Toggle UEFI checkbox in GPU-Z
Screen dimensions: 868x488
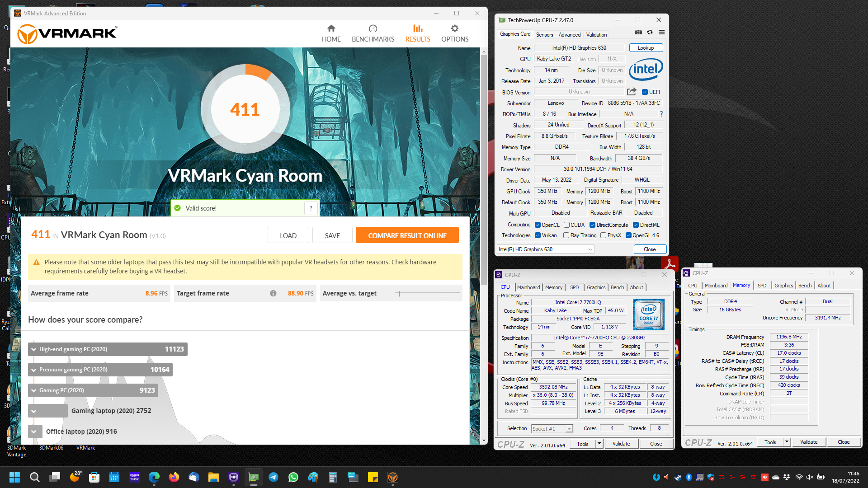tap(645, 92)
